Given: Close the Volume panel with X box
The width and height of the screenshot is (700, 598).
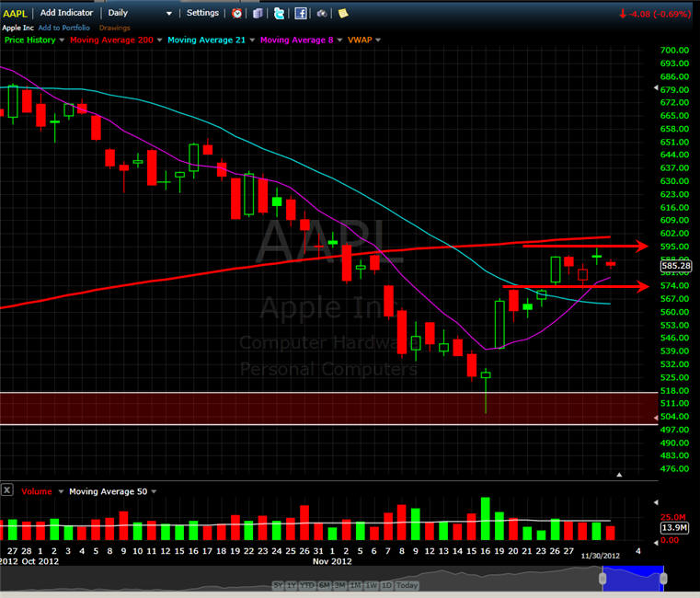Looking at the screenshot, I should tap(6, 490).
